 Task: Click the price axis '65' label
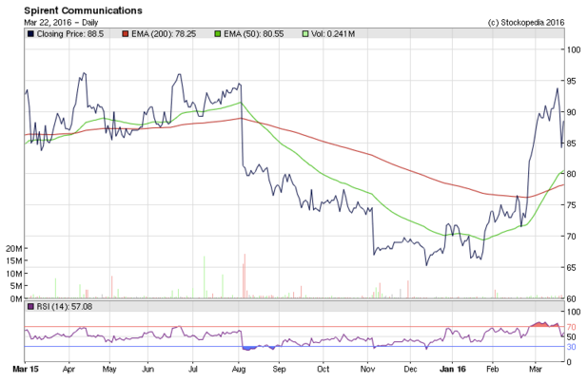click(x=571, y=267)
